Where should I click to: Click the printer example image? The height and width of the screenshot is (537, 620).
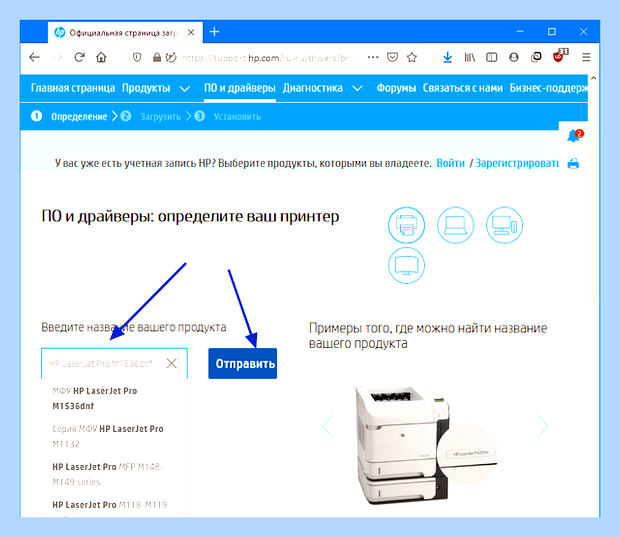pyautogui.click(x=425, y=445)
